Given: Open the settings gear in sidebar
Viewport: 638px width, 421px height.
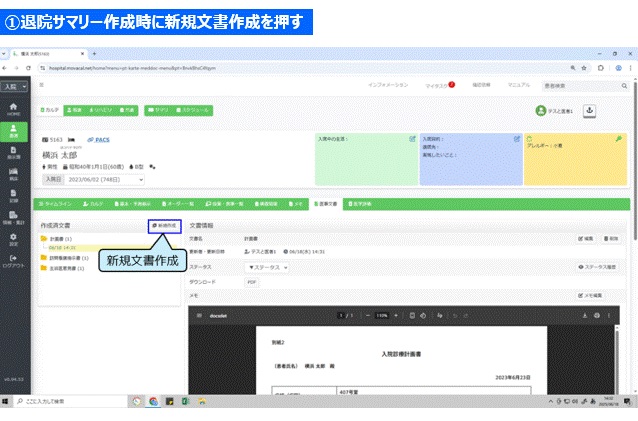Looking at the screenshot, I should pyautogui.click(x=13, y=239).
